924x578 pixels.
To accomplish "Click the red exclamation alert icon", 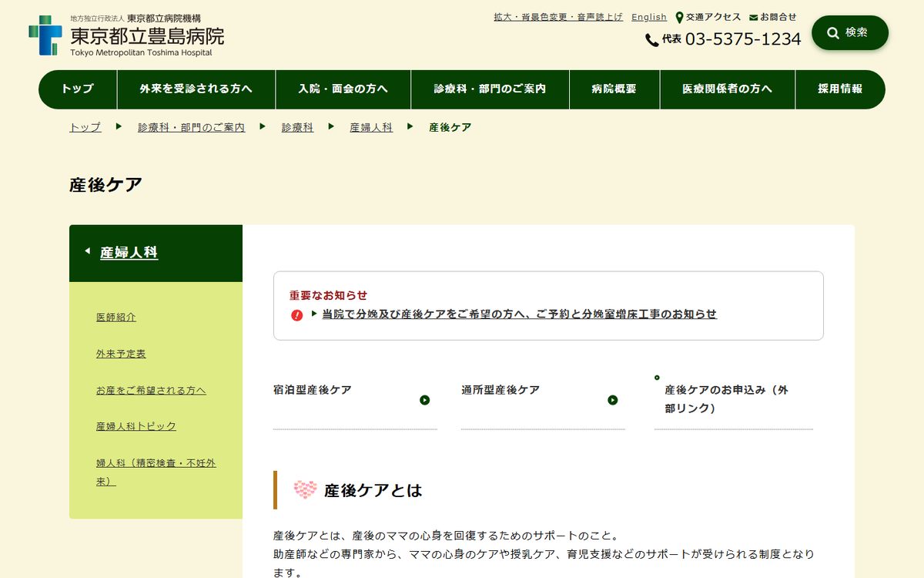I will click(296, 314).
